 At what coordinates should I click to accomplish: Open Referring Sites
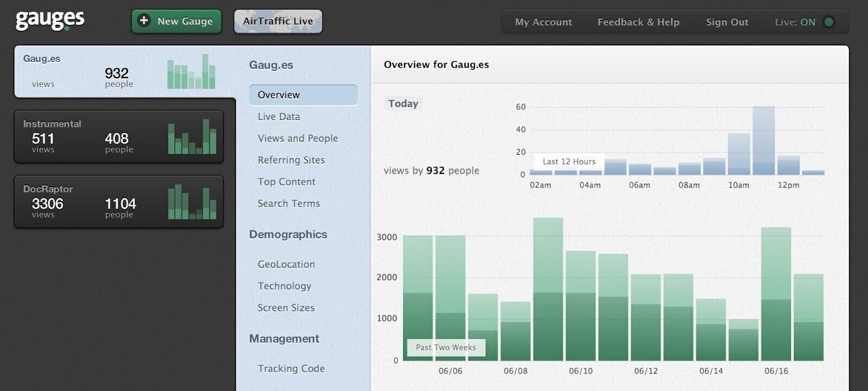coord(291,160)
